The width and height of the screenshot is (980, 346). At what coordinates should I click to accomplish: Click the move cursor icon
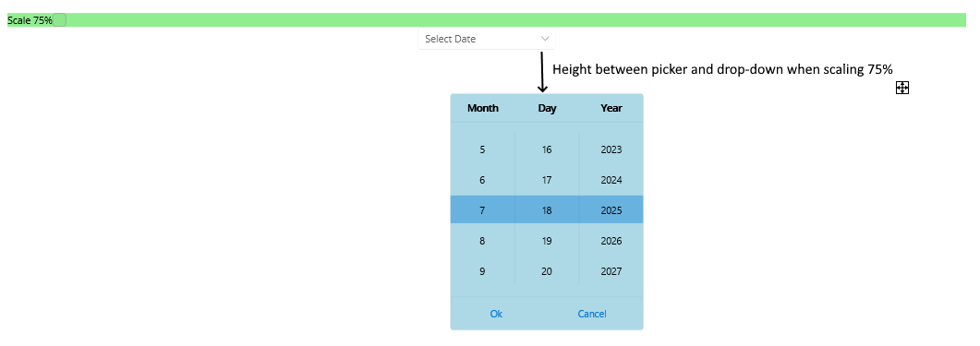(901, 88)
